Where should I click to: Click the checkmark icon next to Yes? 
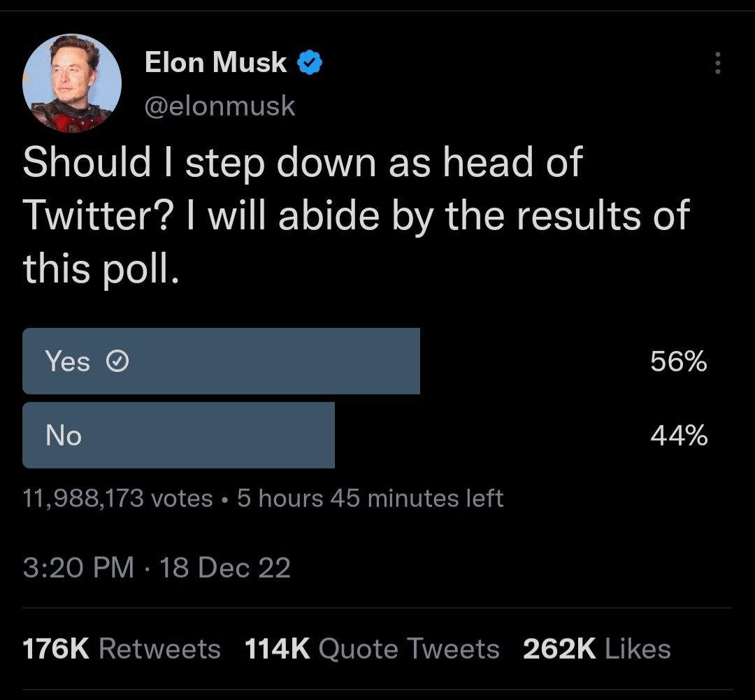117,361
